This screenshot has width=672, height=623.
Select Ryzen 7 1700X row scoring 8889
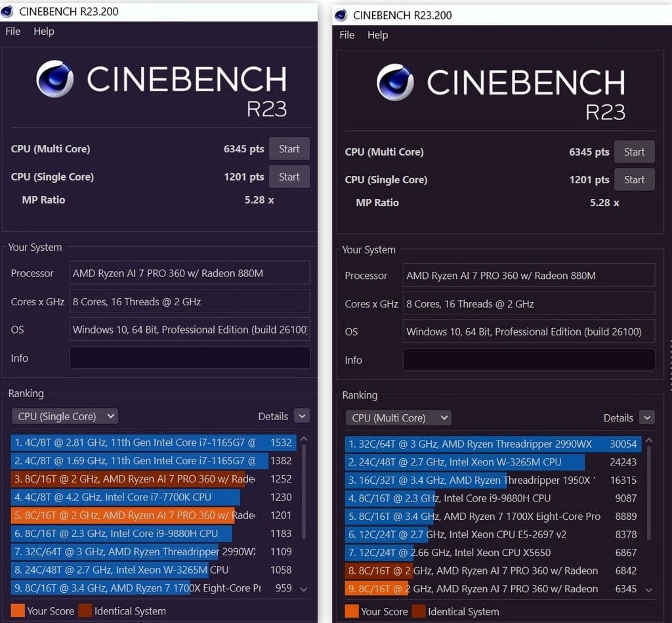(x=493, y=517)
